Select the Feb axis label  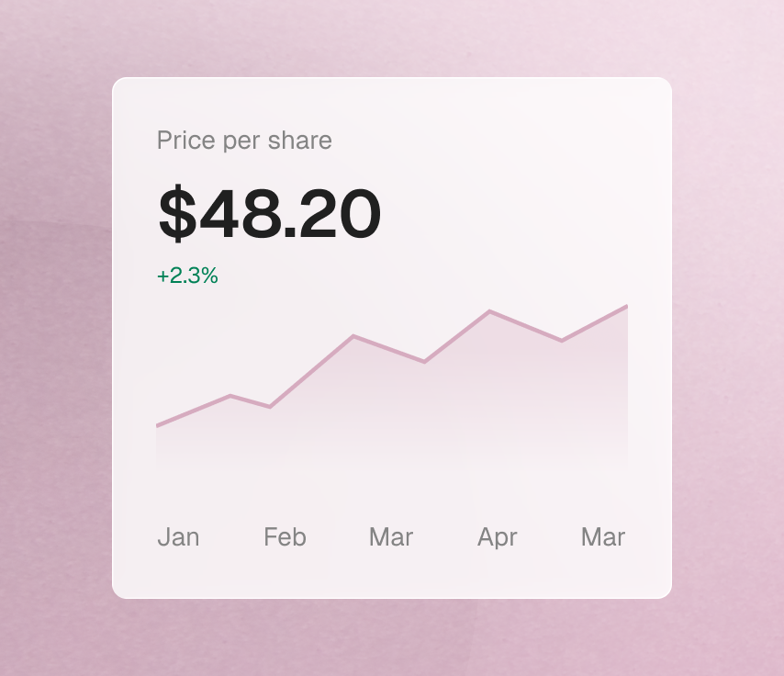point(285,537)
